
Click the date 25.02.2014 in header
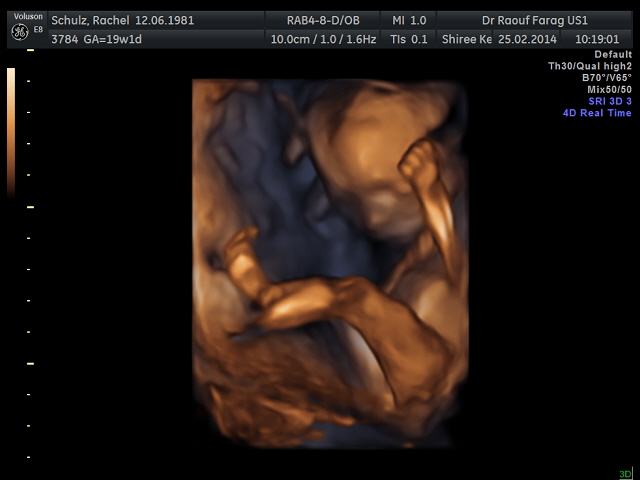[x=527, y=39]
